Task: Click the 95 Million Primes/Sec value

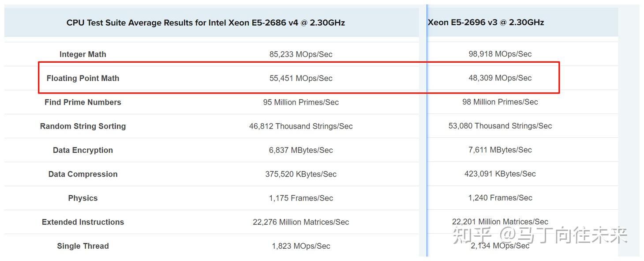Action: (x=301, y=102)
